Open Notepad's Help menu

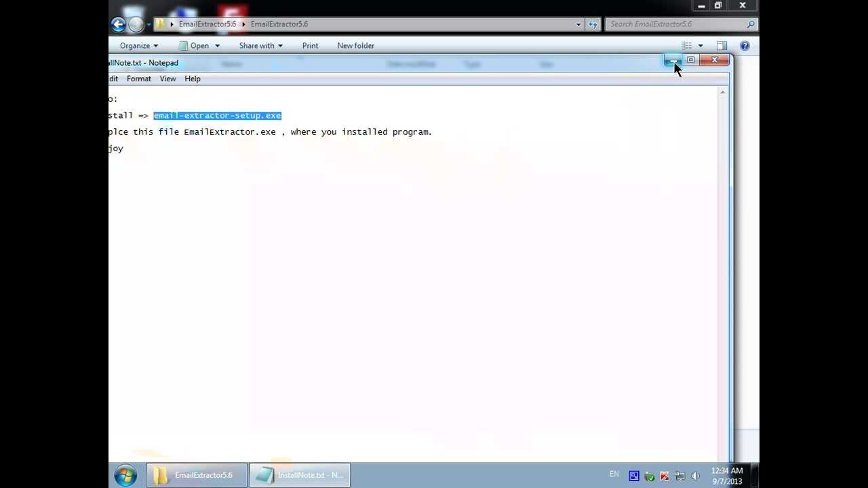[x=193, y=79]
